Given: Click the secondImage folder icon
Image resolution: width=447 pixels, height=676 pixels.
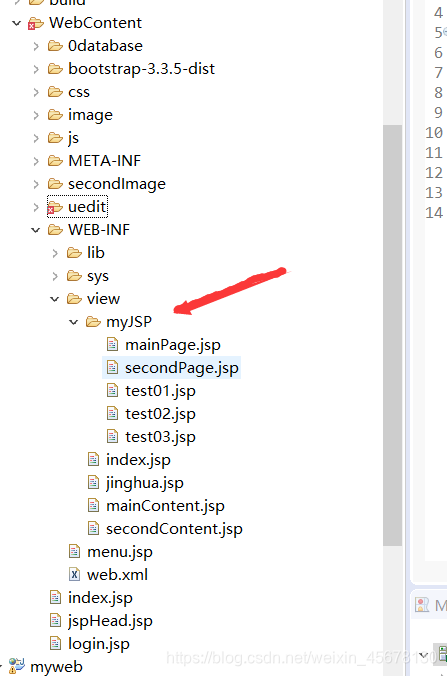Looking at the screenshot, I should [x=55, y=184].
